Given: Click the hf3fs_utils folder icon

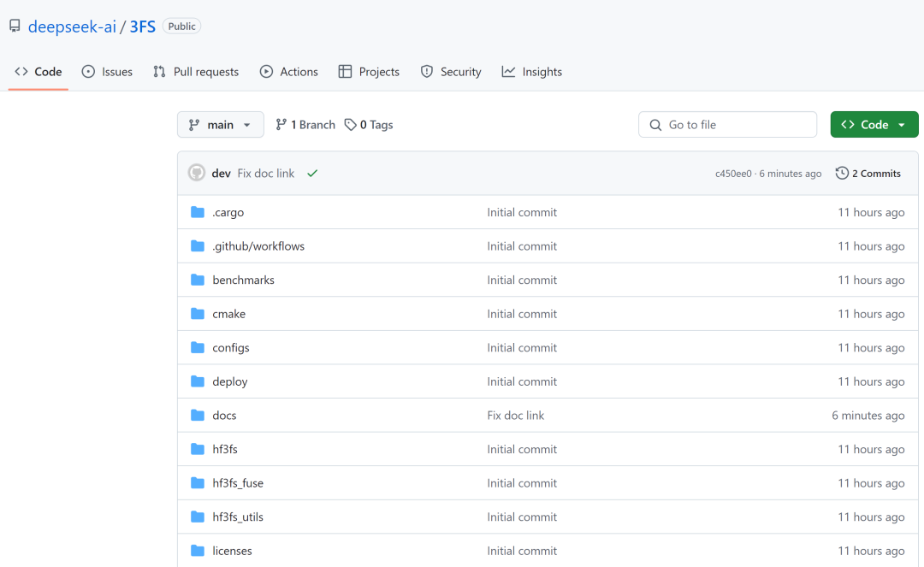Looking at the screenshot, I should 198,517.
